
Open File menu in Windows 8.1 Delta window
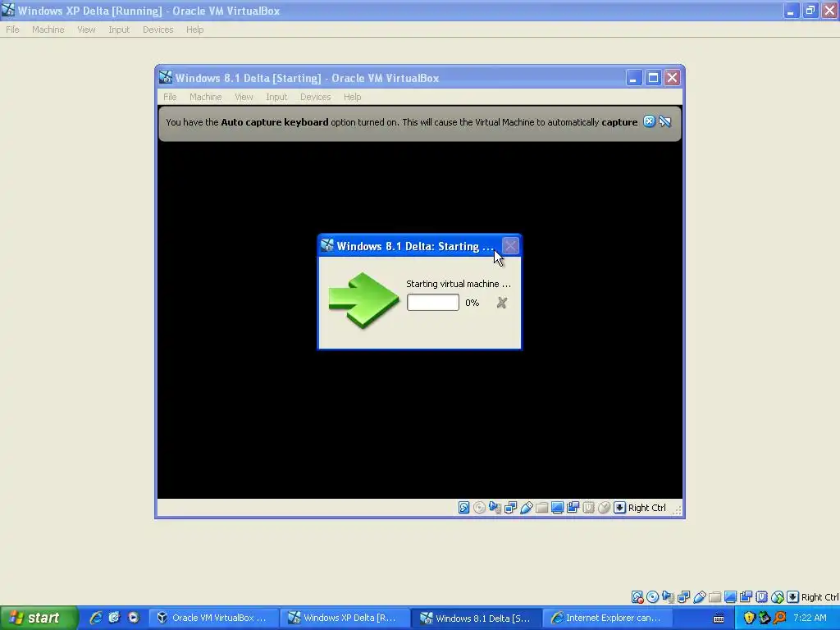(x=170, y=97)
